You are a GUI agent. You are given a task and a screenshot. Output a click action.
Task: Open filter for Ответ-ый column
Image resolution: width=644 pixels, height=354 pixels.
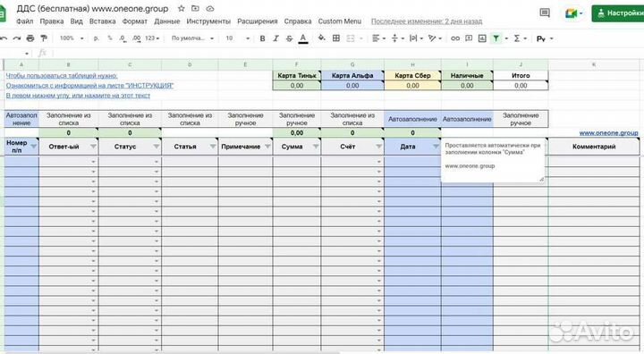tap(93, 147)
